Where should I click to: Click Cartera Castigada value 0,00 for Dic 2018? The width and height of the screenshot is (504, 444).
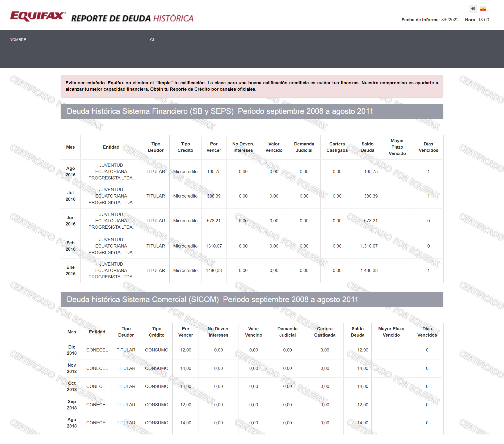point(325,350)
